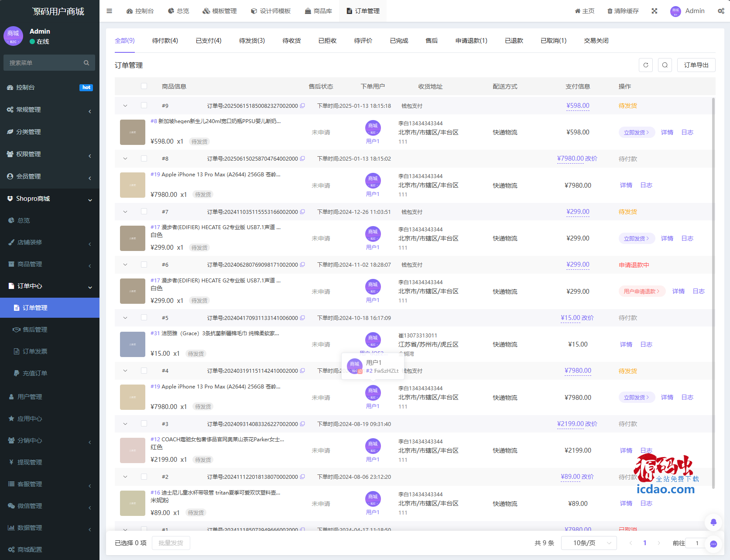This screenshot has height=560, width=730.
Task: Toggle the select-all checkbox in table header
Action: 144,86
